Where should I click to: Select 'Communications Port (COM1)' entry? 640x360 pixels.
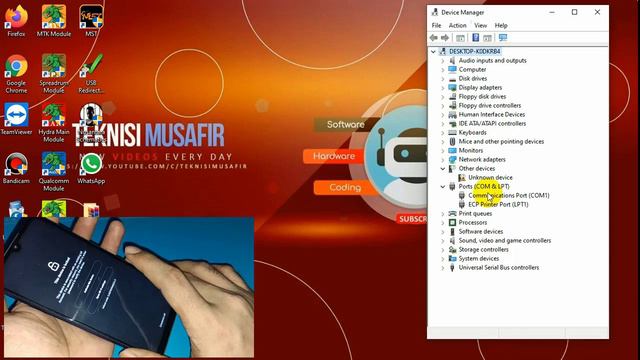(x=509, y=196)
